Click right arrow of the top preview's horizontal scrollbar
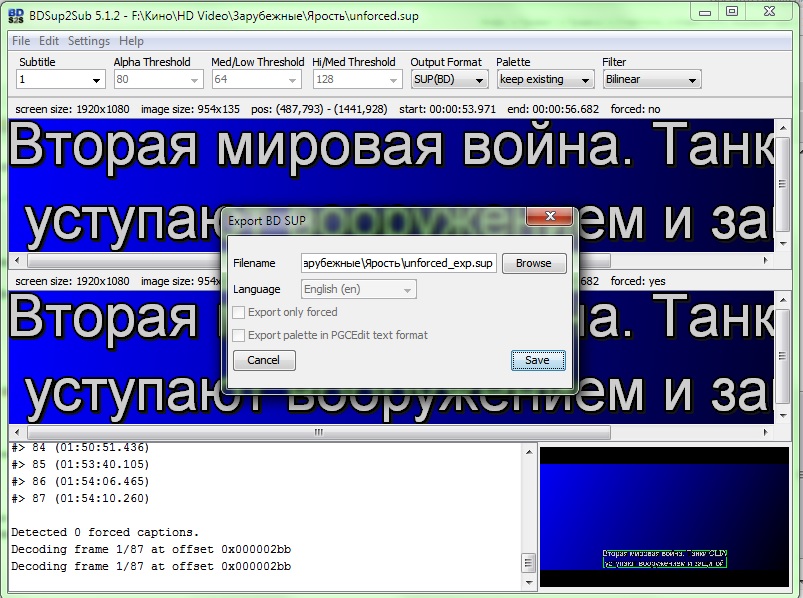The image size is (803, 598). (766, 261)
